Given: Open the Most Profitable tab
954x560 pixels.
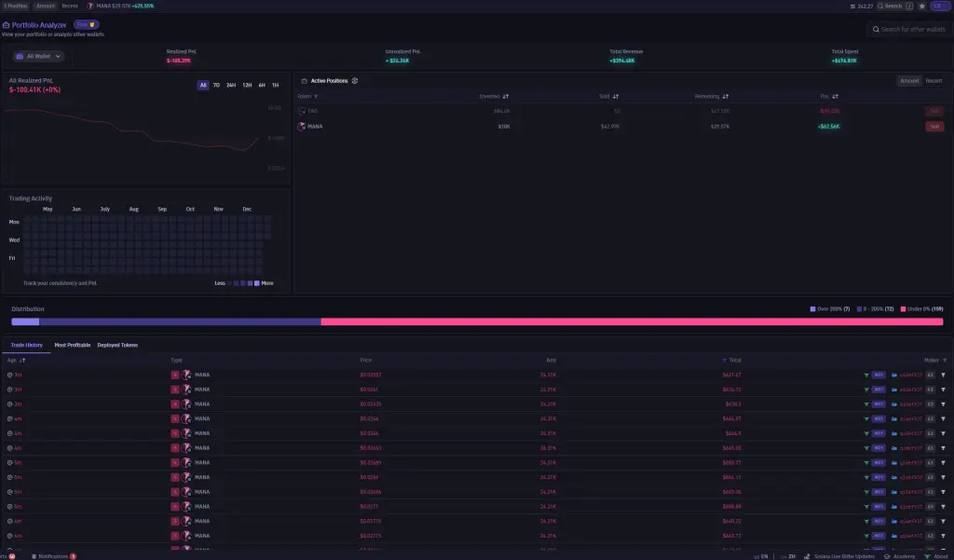Looking at the screenshot, I should (73, 345).
